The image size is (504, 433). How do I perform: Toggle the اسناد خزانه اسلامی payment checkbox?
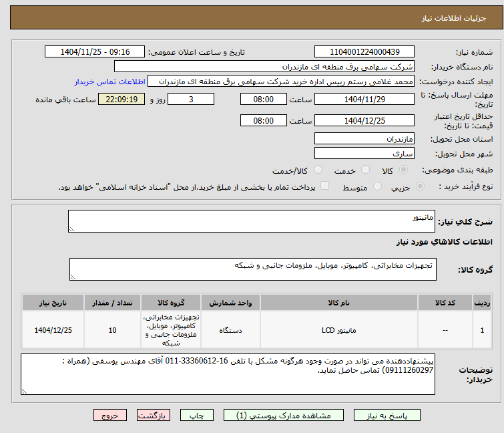click(325, 186)
